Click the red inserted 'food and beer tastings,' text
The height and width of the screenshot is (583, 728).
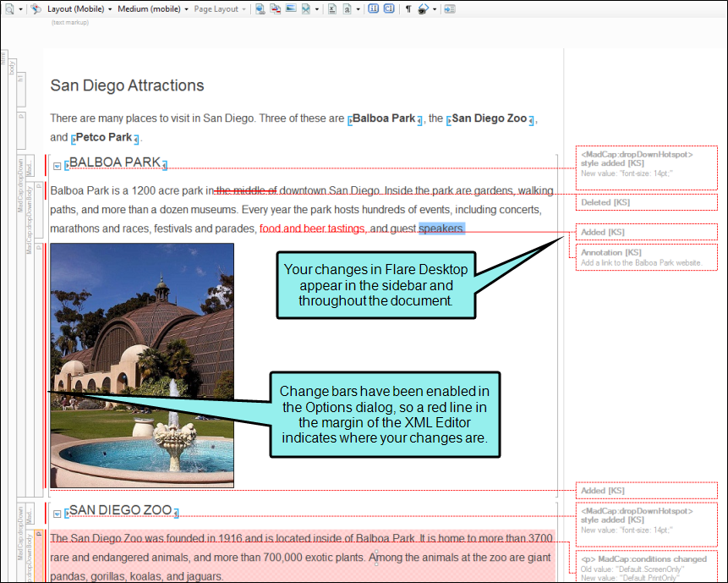point(313,228)
